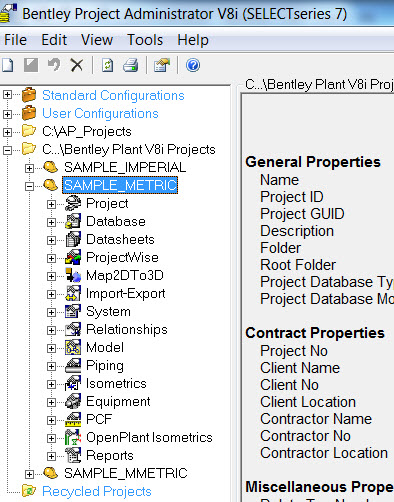Click the Database node icon

pyautogui.click(x=73, y=221)
